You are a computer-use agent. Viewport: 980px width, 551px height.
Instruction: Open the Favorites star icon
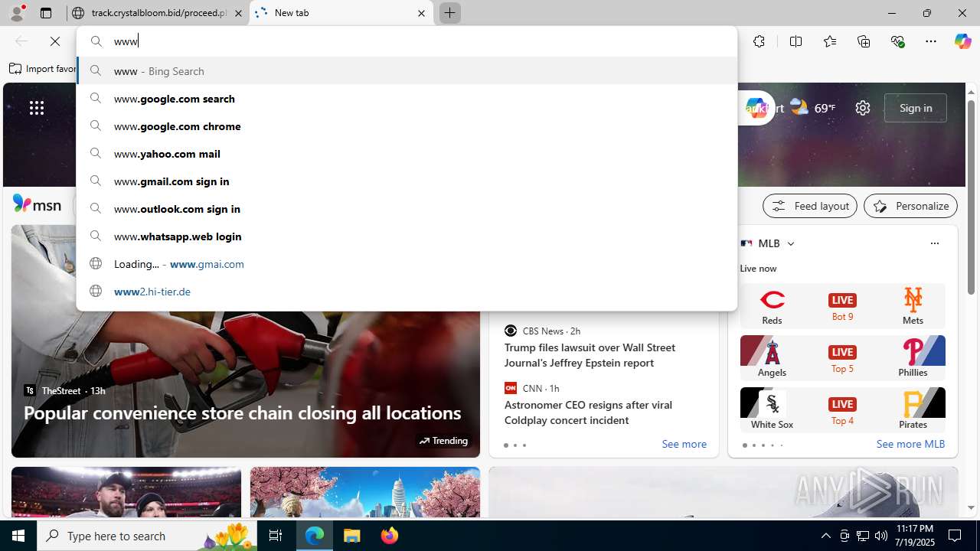coord(830,41)
